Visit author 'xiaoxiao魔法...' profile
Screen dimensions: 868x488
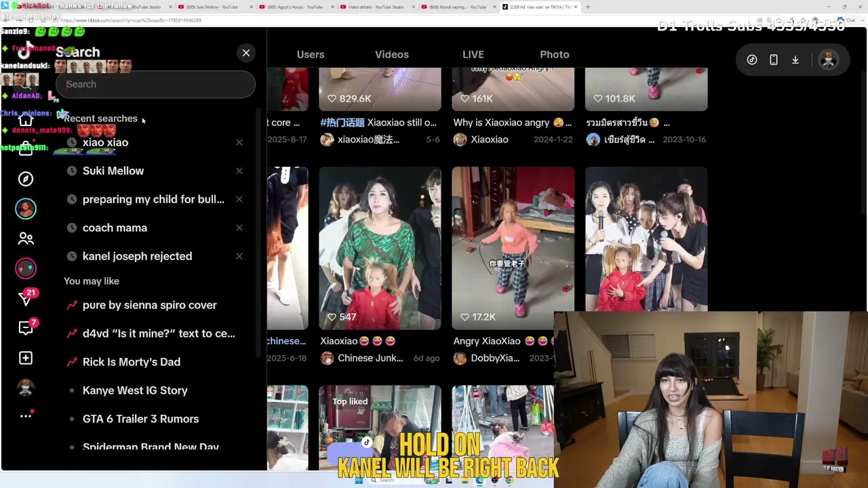[x=368, y=140]
